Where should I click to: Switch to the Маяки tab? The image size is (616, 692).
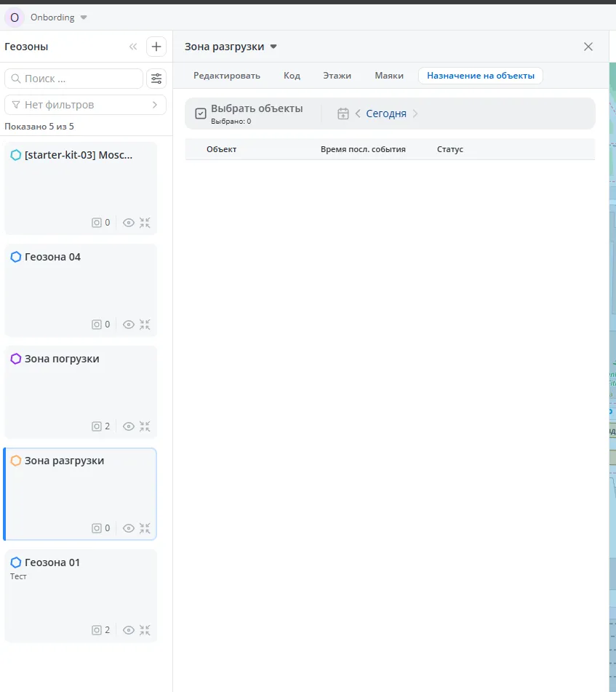[x=389, y=76]
